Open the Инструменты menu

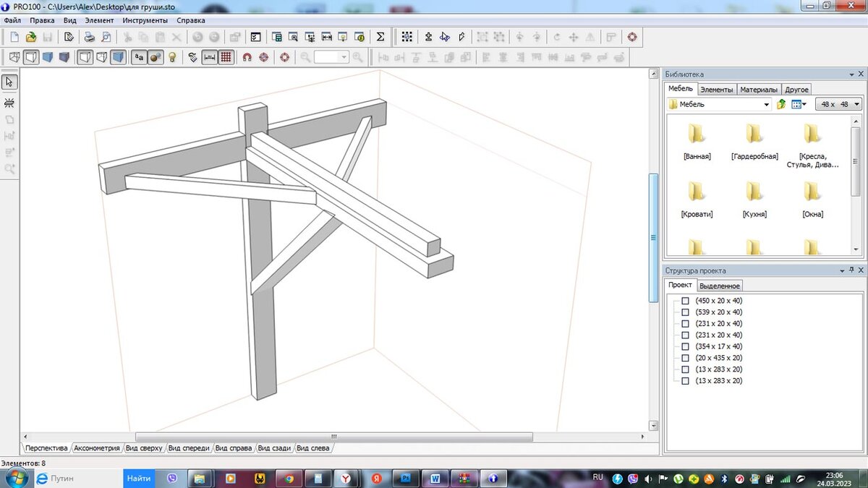click(x=145, y=20)
